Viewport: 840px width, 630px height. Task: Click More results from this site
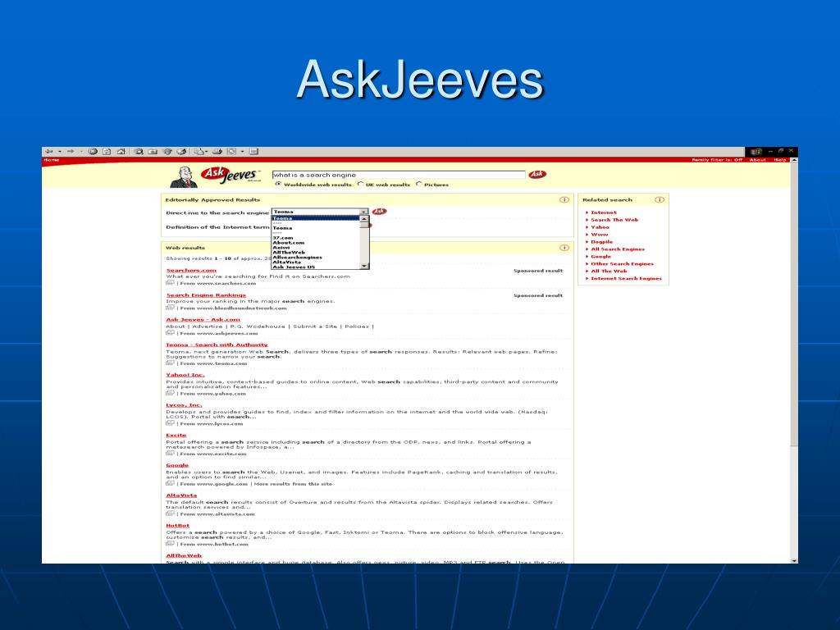point(293,484)
